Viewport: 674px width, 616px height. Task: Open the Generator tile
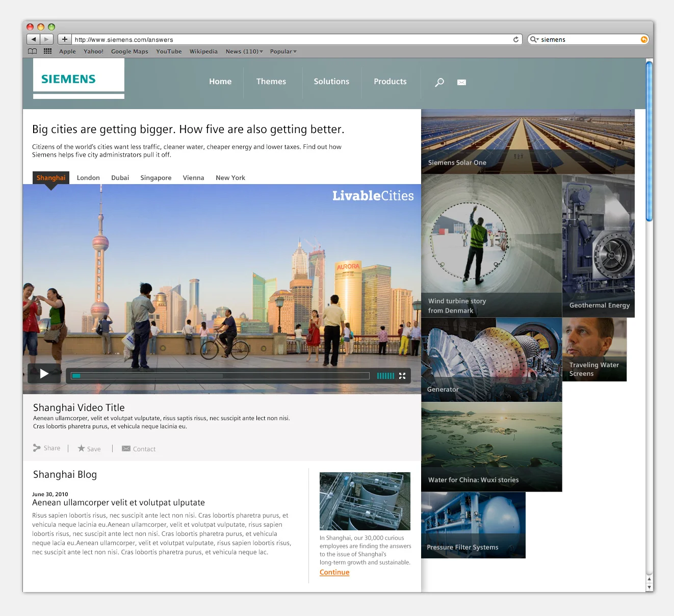tap(491, 360)
